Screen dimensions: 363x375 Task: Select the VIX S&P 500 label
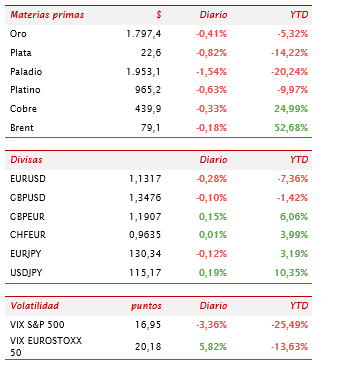[x=37, y=325]
